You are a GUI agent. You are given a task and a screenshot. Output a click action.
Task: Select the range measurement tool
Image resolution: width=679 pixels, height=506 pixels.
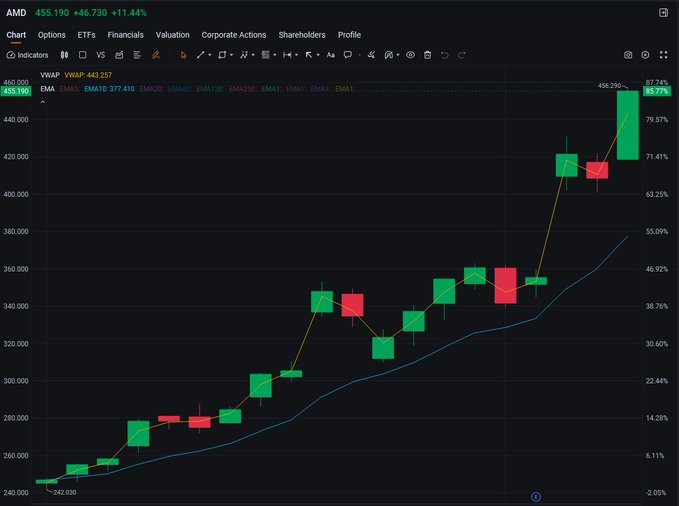(x=287, y=55)
